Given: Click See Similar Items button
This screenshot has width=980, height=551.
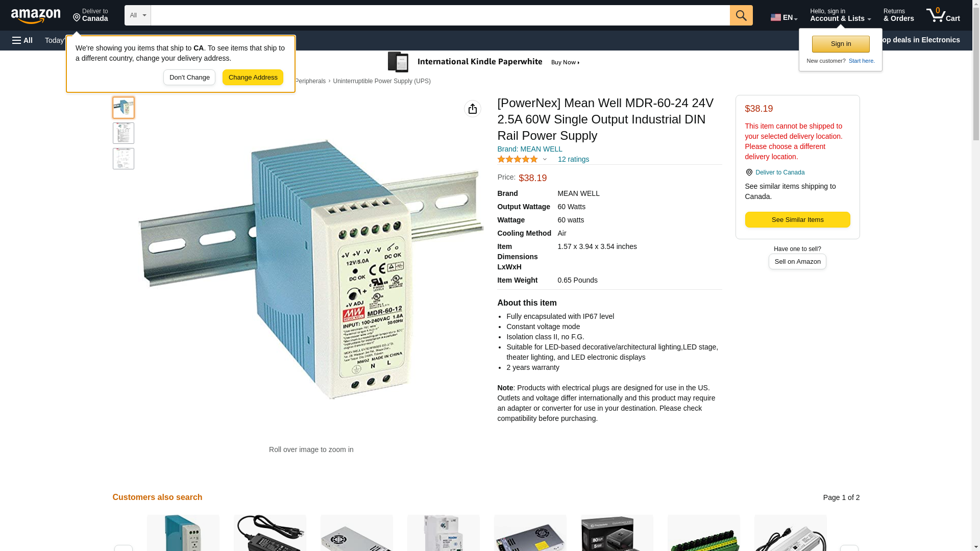Looking at the screenshot, I should pyautogui.click(x=797, y=220).
